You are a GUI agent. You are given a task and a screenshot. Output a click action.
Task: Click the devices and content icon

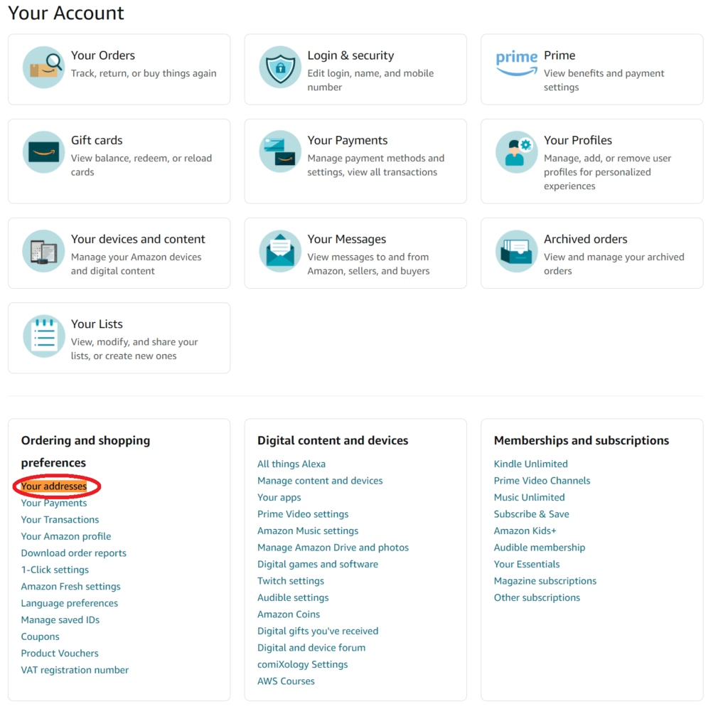43,251
